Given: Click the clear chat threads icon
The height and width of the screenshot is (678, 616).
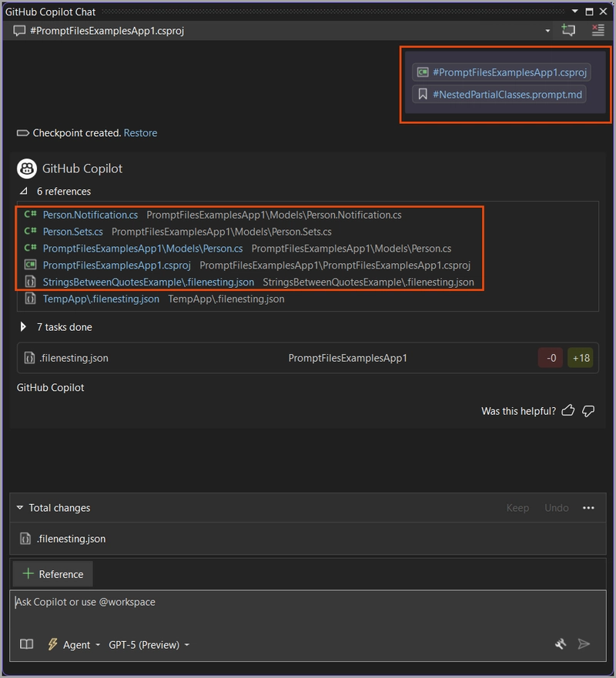Looking at the screenshot, I should 598,30.
